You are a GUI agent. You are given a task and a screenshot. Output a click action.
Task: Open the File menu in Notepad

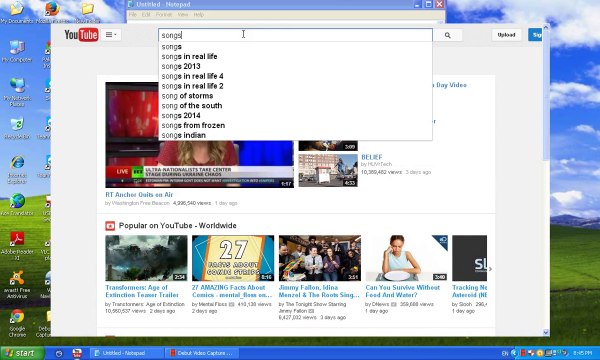[133, 15]
